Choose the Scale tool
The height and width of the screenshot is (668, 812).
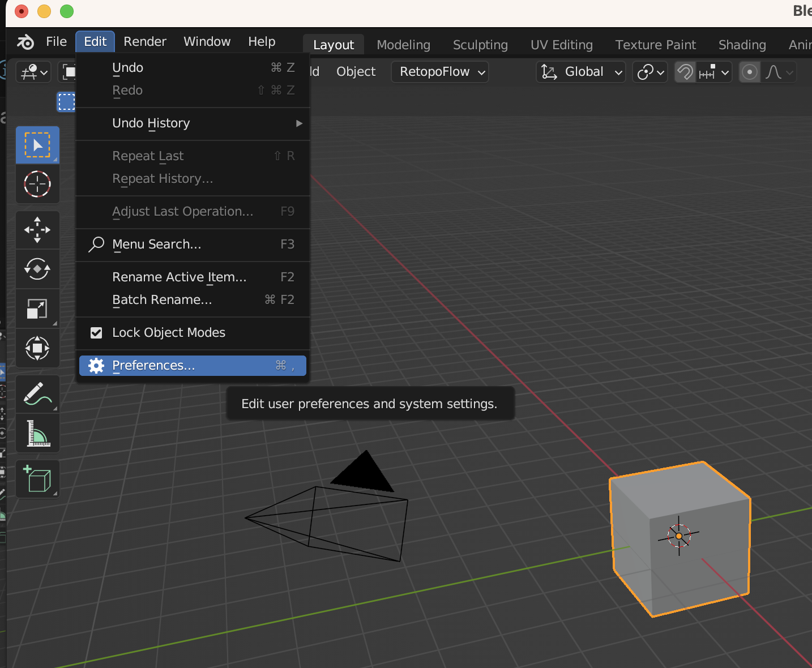coord(37,309)
